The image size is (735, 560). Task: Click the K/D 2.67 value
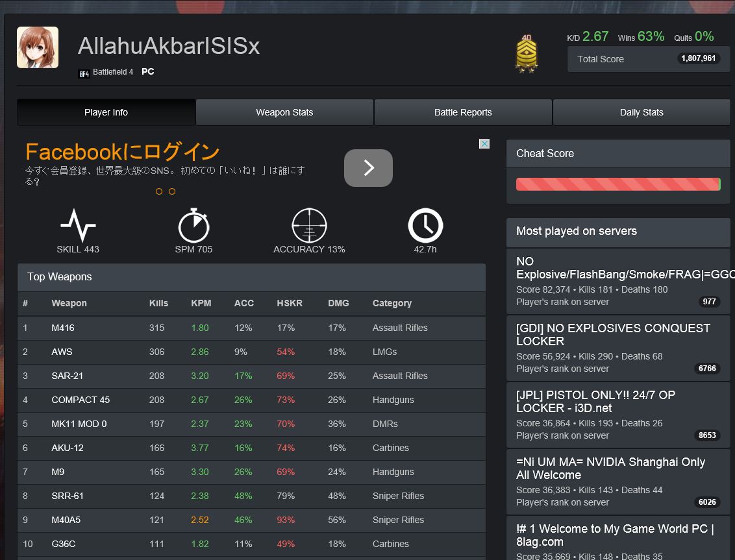[x=595, y=36]
